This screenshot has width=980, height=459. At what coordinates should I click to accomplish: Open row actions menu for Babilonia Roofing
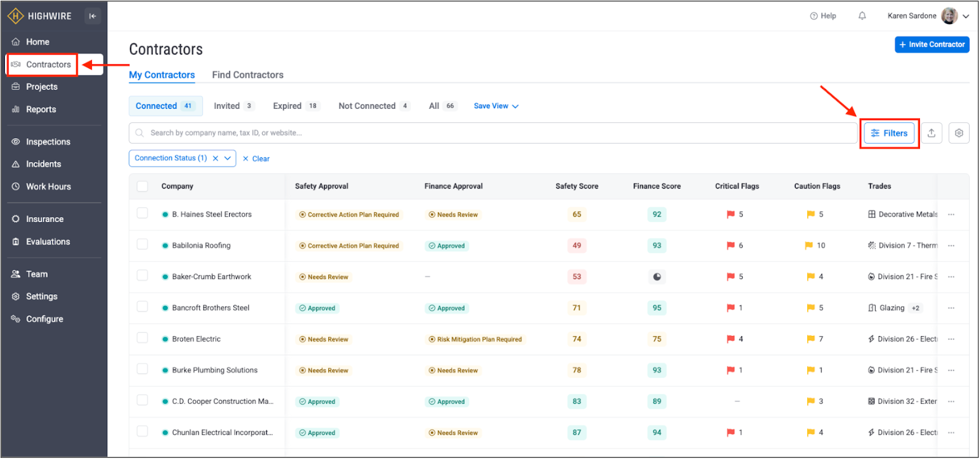pyautogui.click(x=951, y=245)
